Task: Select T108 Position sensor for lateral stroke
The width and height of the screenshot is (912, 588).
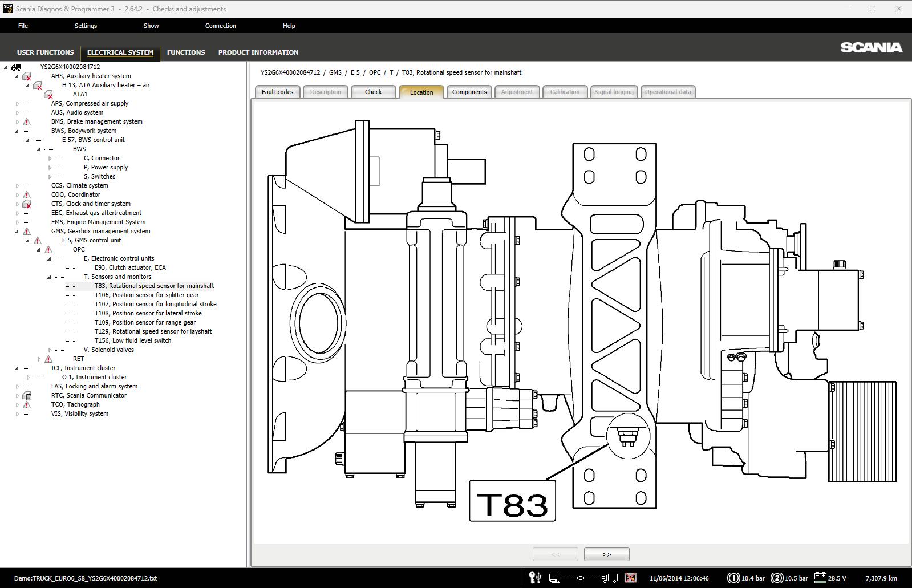Action: pyautogui.click(x=148, y=314)
